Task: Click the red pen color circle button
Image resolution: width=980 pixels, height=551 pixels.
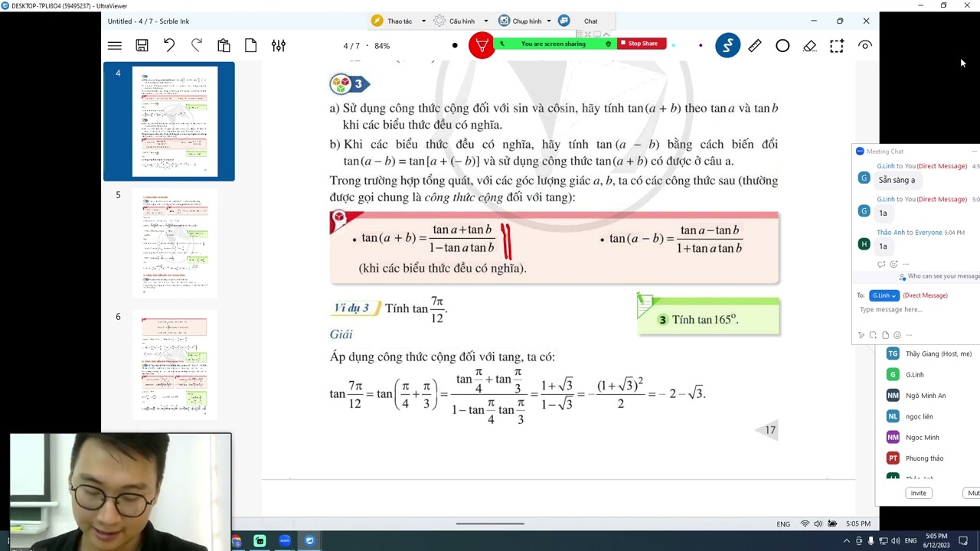Action: click(x=482, y=46)
